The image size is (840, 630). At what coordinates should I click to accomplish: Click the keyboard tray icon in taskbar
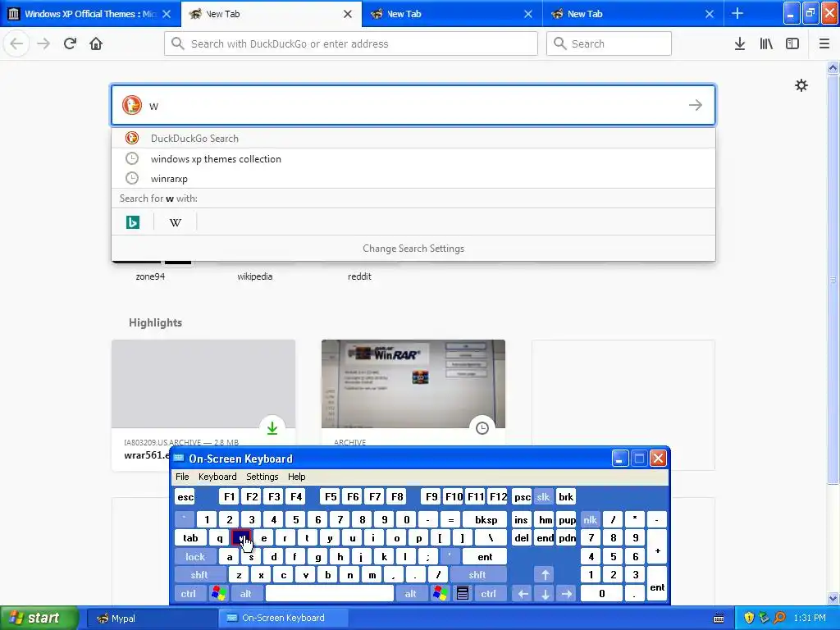719,619
